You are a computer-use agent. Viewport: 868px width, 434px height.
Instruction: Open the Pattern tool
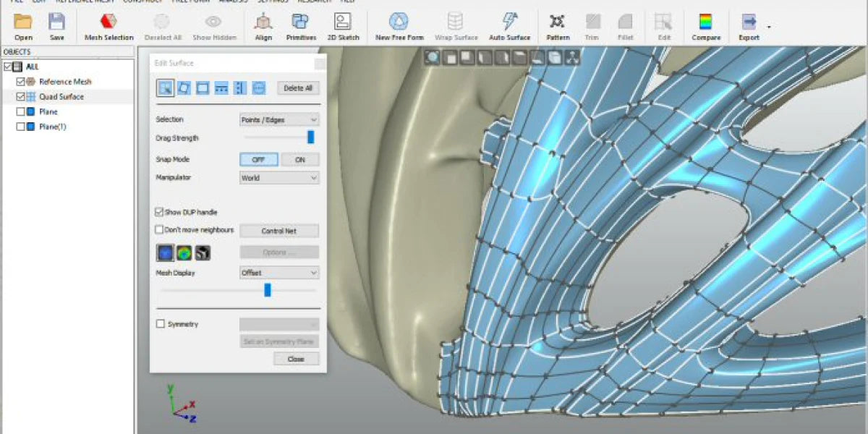(x=557, y=27)
